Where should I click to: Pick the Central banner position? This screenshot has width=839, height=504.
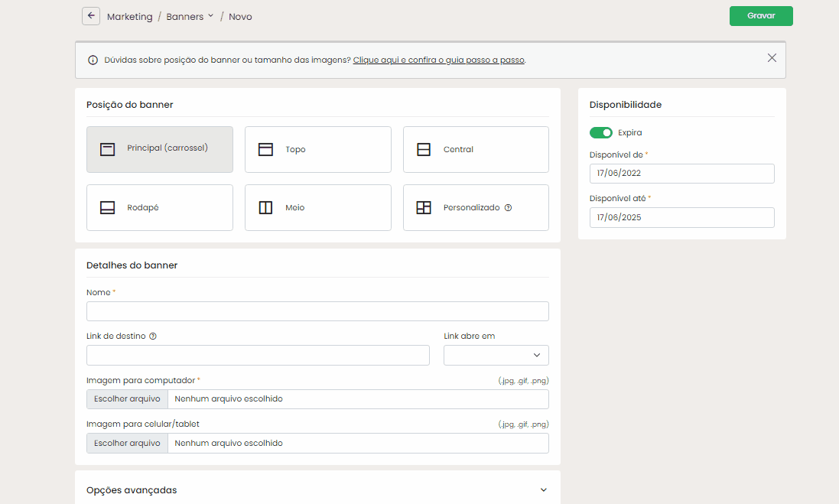pyautogui.click(x=475, y=149)
